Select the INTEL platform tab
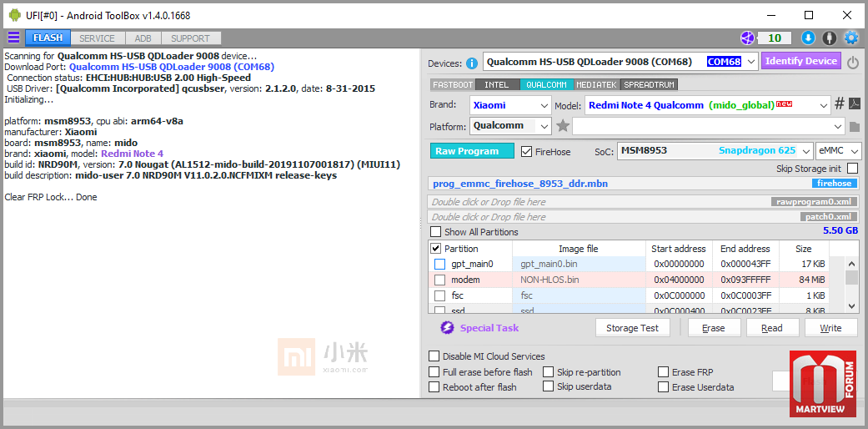Viewport: 868px width, 429px height. pyautogui.click(x=497, y=85)
